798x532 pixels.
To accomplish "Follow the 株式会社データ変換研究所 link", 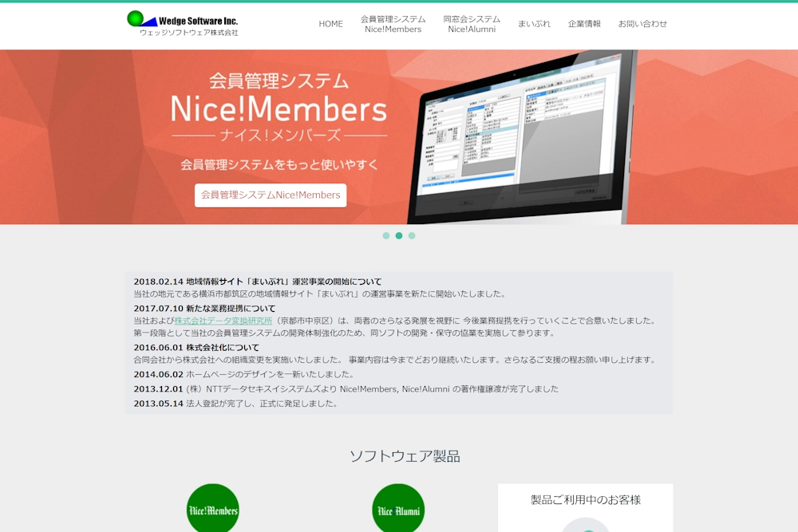I will [223, 321].
